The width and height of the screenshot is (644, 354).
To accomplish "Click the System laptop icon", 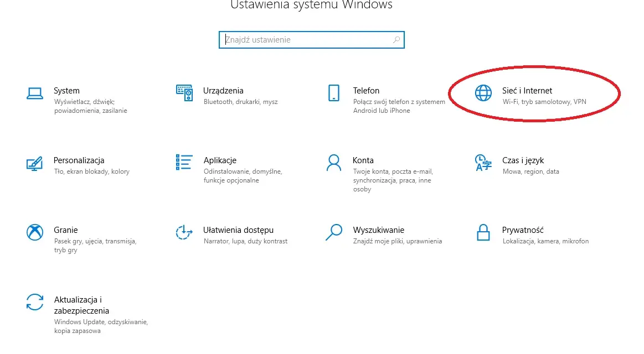I will (35, 93).
